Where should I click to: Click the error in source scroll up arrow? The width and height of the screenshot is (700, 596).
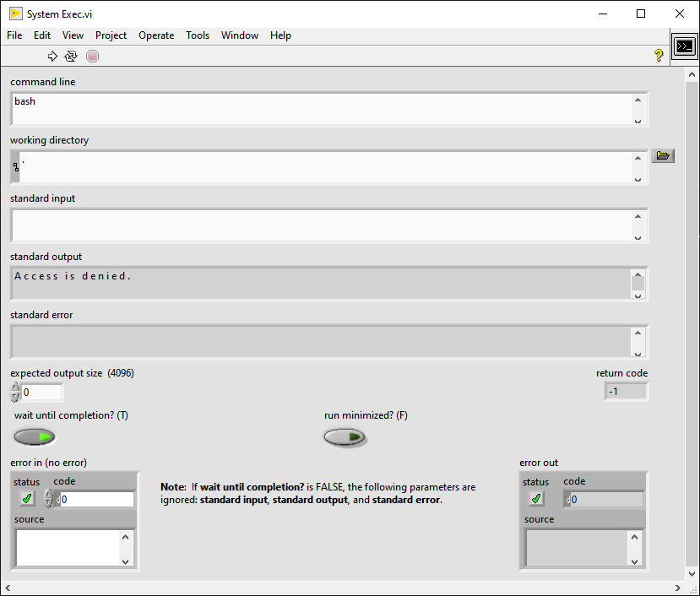tap(126, 537)
